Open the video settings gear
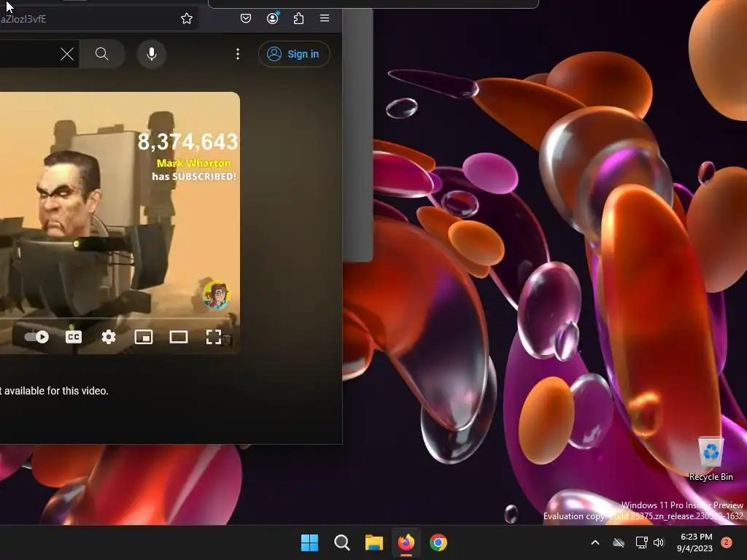The height and width of the screenshot is (560, 747). tap(109, 337)
